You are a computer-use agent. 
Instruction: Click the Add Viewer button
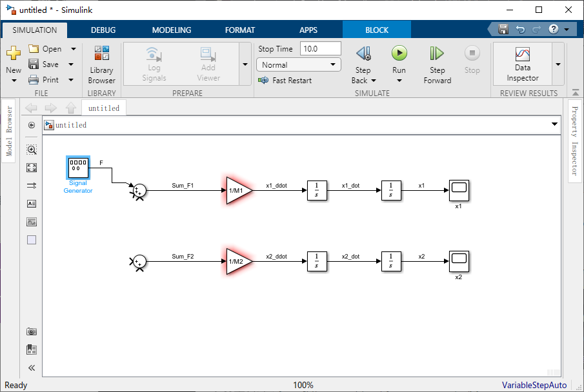coord(208,64)
